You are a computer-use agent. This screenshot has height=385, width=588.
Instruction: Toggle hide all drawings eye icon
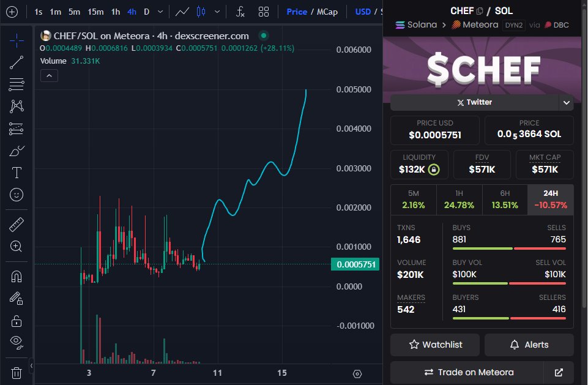tap(17, 342)
